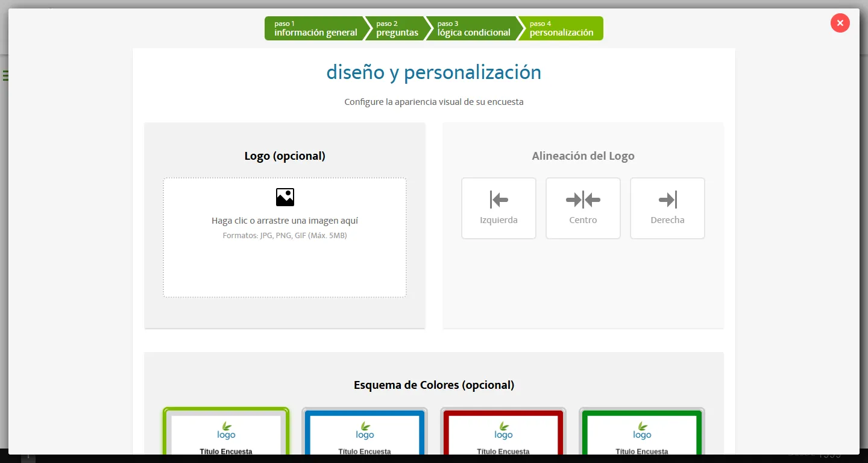Open the paso 2 preguntas step
This screenshot has height=463, width=868.
[x=398, y=28]
